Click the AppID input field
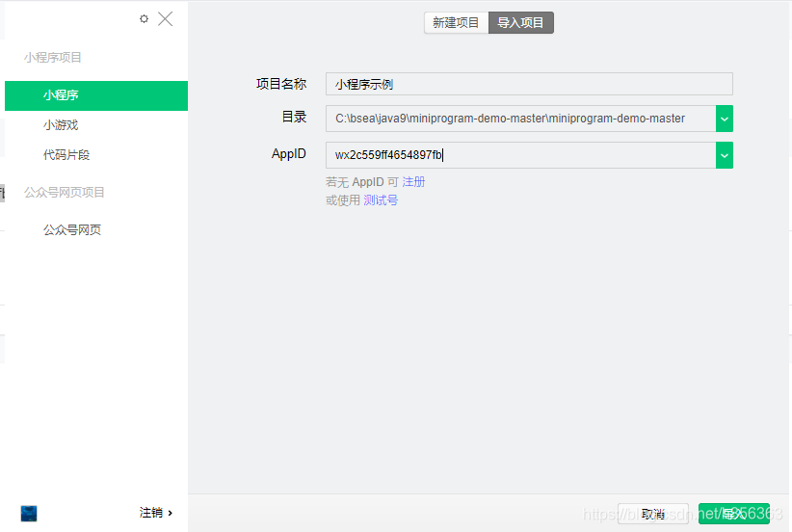792x532 pixels. pos(520,155)
